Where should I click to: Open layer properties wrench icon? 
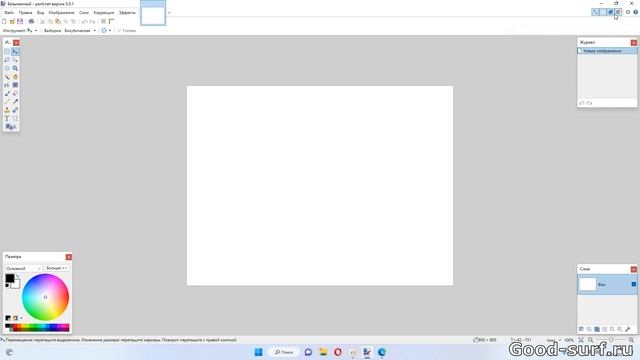[628, 329]
